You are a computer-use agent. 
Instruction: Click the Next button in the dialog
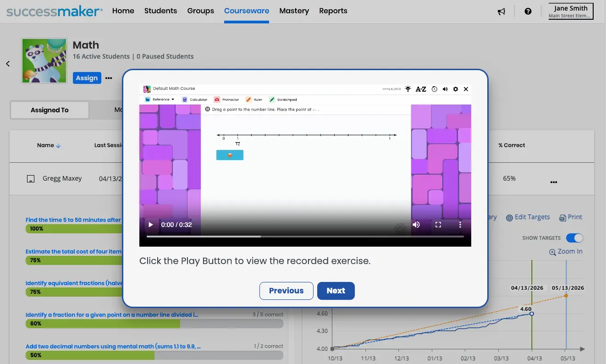336,291
